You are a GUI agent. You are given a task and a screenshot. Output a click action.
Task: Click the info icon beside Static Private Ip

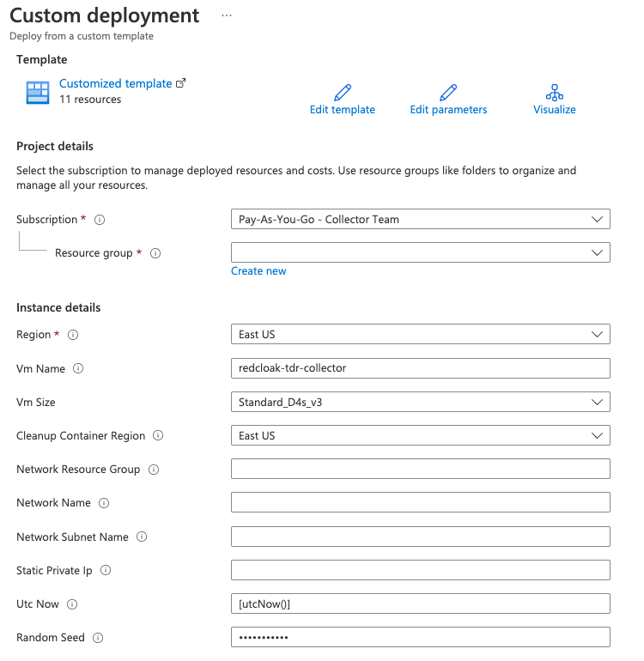[x=106, y=570]
